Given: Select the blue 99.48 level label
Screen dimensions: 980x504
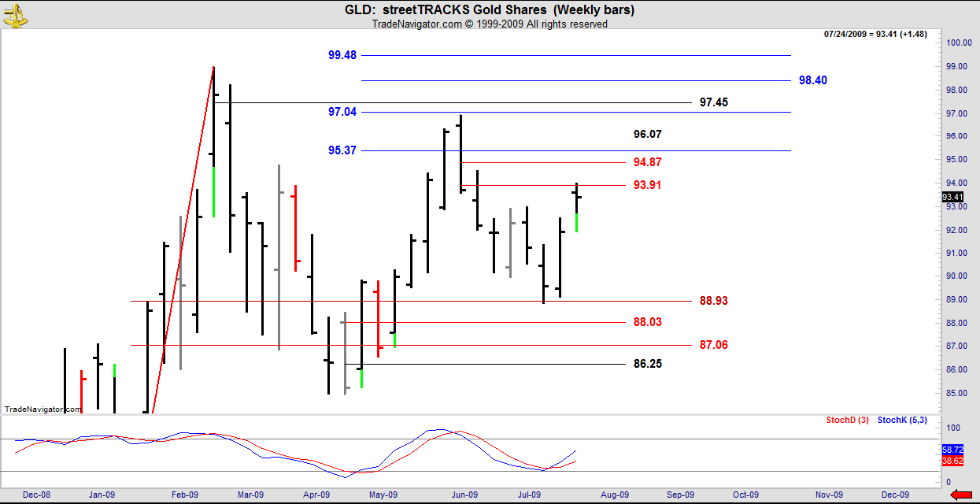Looking at the screenshot, I should 342,55.
